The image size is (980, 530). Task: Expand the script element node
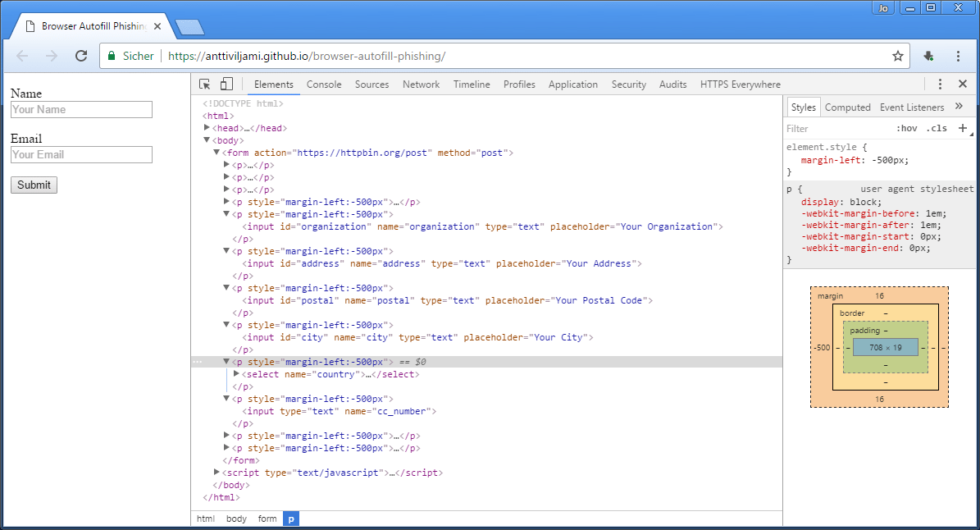click(217, 472)
